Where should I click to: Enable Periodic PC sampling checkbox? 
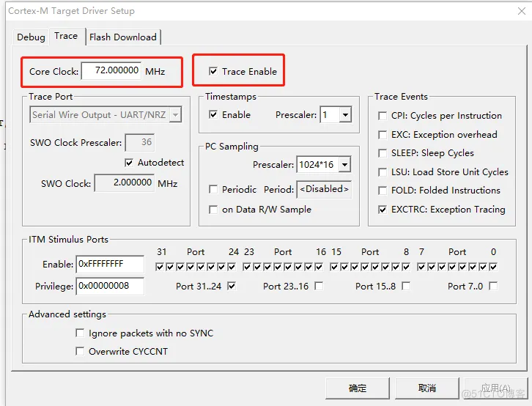coord(213,189)
